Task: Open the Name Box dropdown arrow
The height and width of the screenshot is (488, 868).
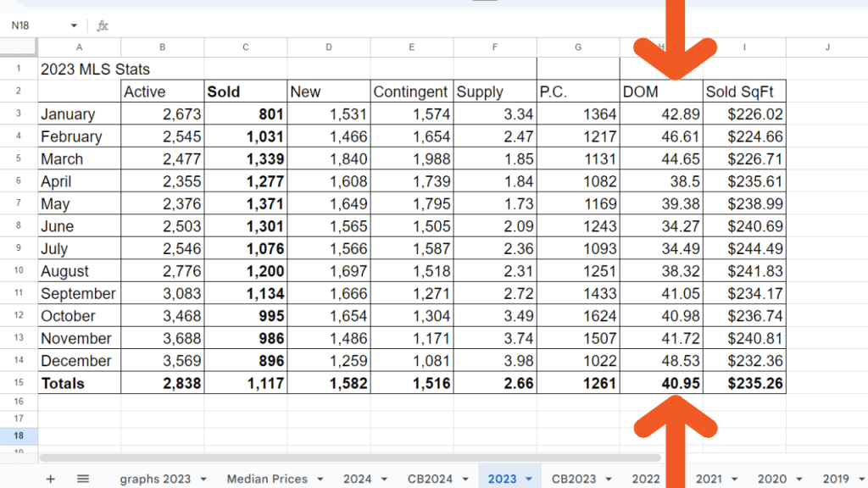Action: coord(72,25)
